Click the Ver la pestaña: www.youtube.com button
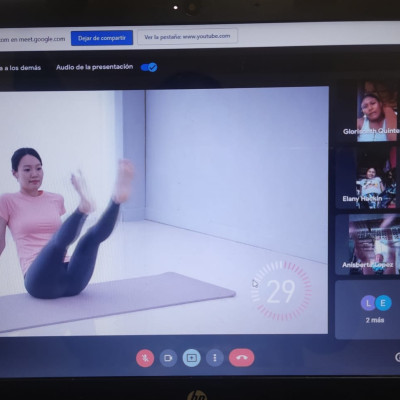The height and width of the screenshot is (400, 400). pos(187,37)
